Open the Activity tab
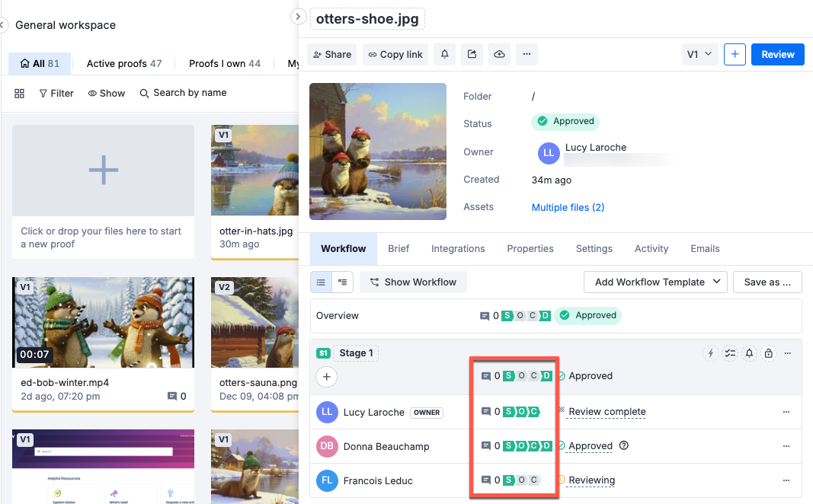813x504 pixels. [651, 248]
